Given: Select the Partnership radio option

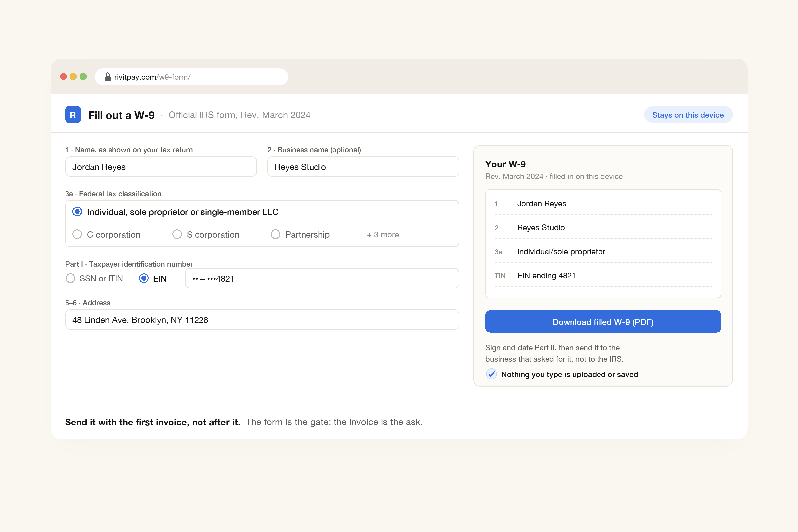Looking at the screenshot, I should 275,234.
